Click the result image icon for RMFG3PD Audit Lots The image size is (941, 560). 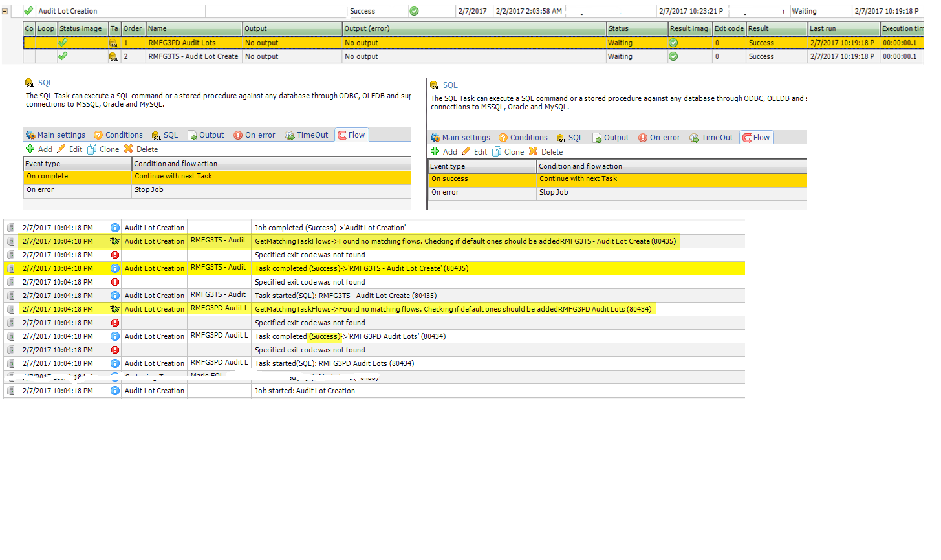click(x=673, y=43)
